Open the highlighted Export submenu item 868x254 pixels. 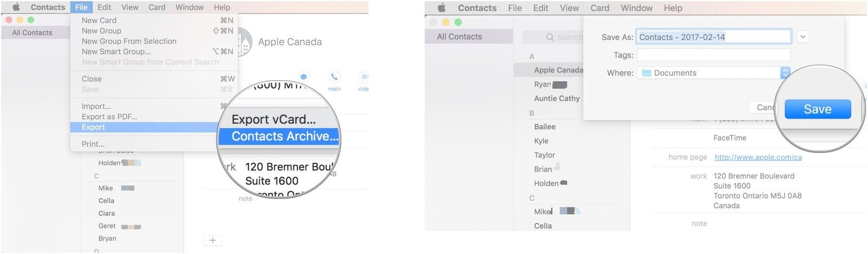pos(93,127)
